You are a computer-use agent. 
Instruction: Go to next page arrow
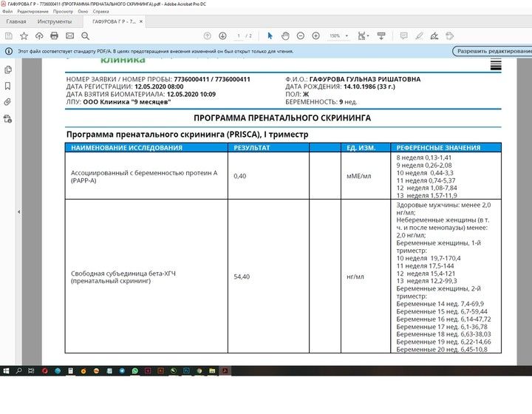pos(222,35)
